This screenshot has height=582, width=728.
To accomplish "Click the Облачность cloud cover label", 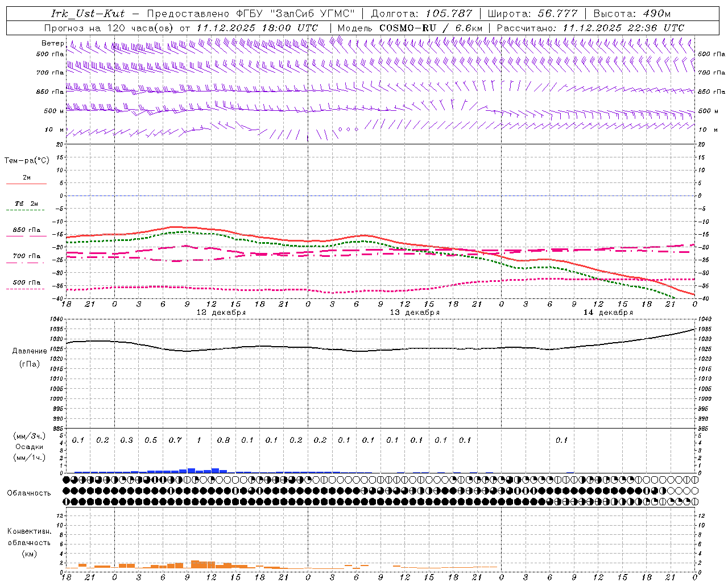I will (x=29, y=493).
